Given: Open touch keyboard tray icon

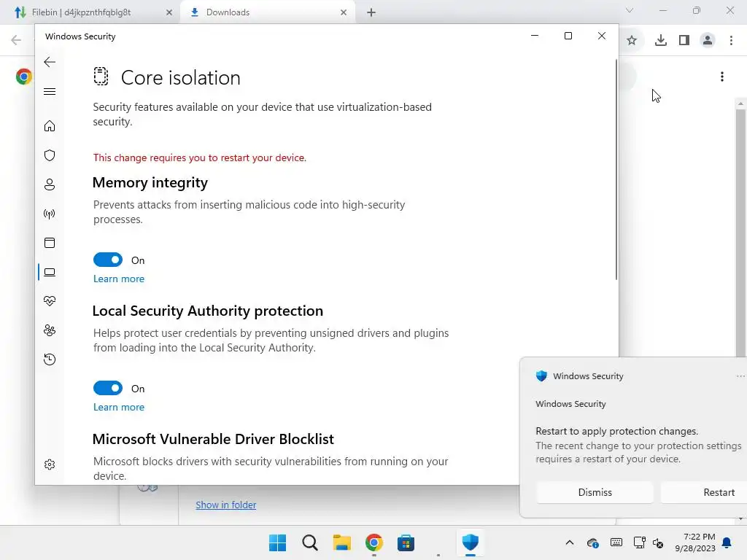Looking at the screenshot, I should pos(616,542).
